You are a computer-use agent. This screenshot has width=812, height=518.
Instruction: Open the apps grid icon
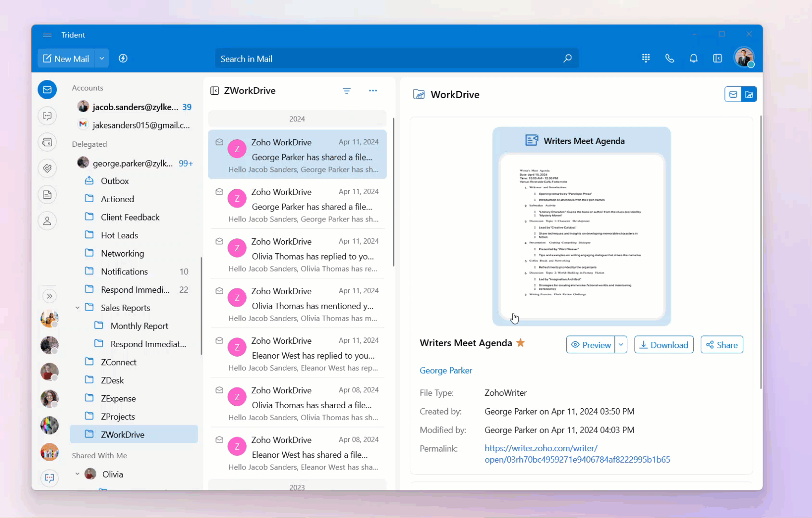click(646, 58)
